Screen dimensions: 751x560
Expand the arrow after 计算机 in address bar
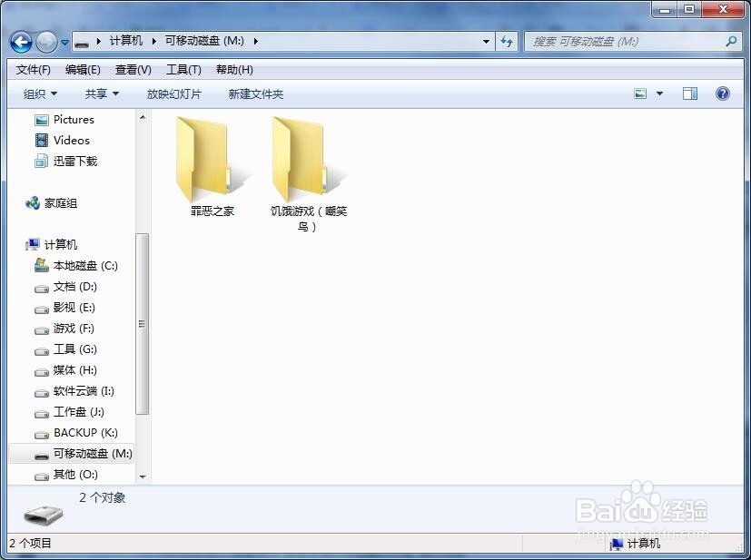(x=154, y=41)
